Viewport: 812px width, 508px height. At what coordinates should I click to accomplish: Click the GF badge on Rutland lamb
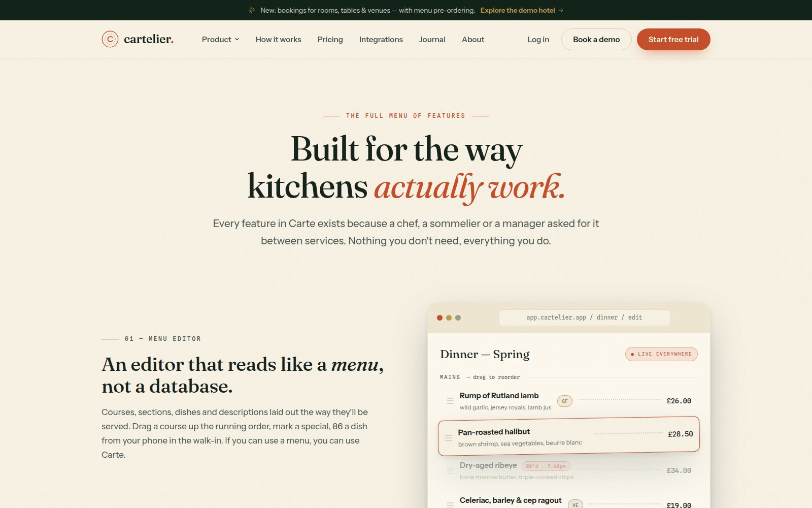coord(565,401)
